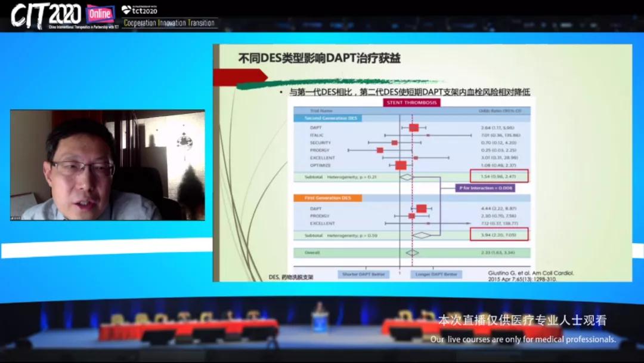Click the Overall row diamond marker
Viewport: 644px width, 363px height.
[412, 253]
